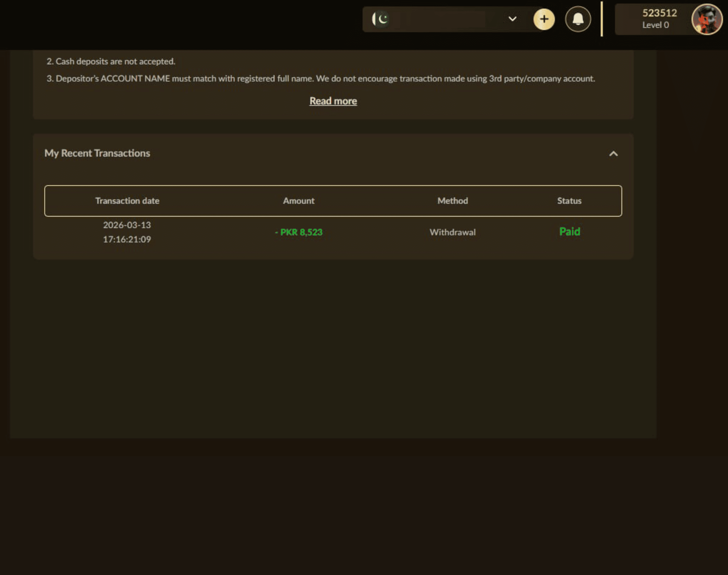Click the plus deposit icon
The width and height of the screenshot is (728, 575).
543,19
